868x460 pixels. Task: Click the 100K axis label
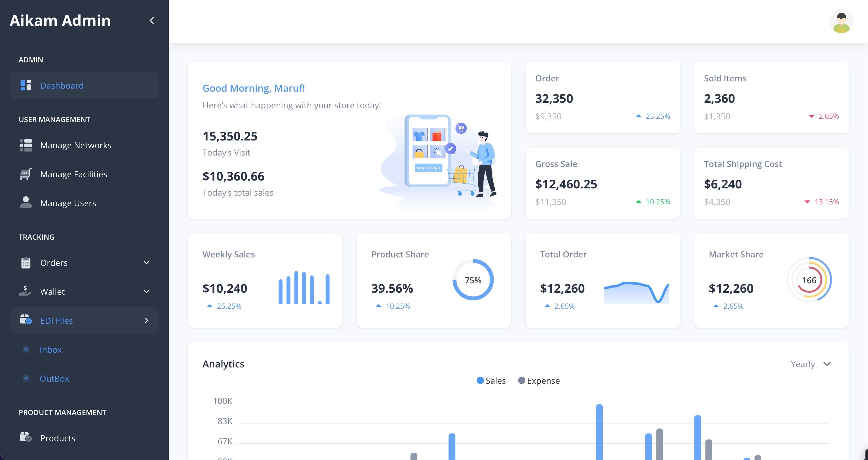(x=222, y=401)
